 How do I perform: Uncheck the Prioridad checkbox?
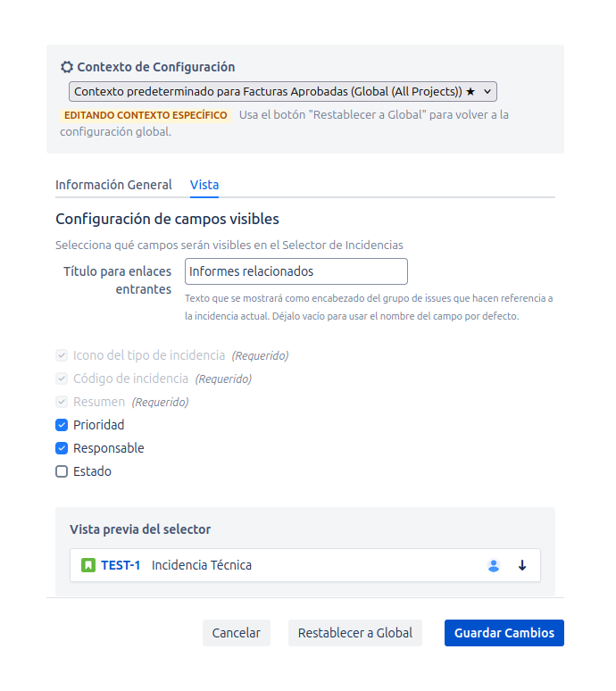62,425
